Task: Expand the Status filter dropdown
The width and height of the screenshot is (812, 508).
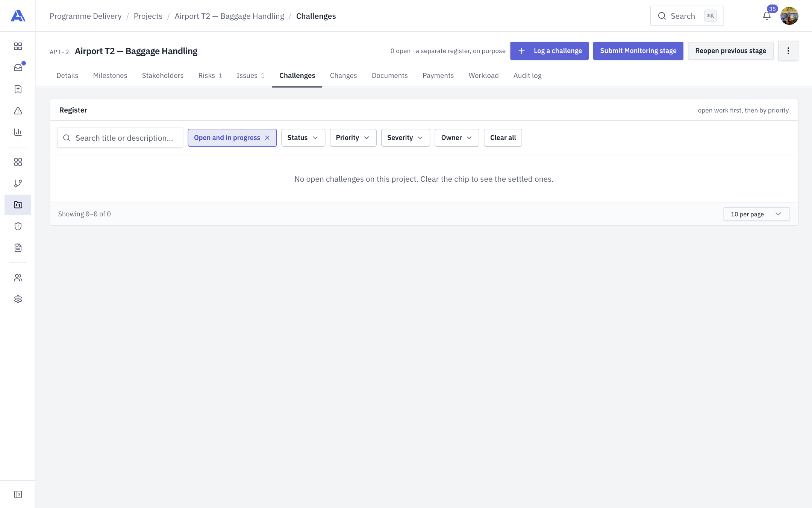Action: (x=303, y=138)
